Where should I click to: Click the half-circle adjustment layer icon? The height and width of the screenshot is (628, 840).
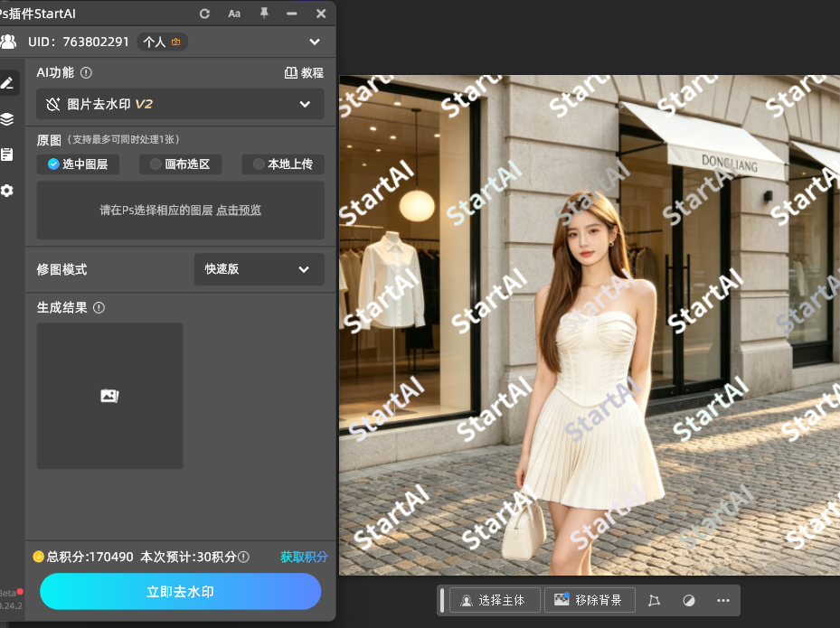[x=689, y=600]
